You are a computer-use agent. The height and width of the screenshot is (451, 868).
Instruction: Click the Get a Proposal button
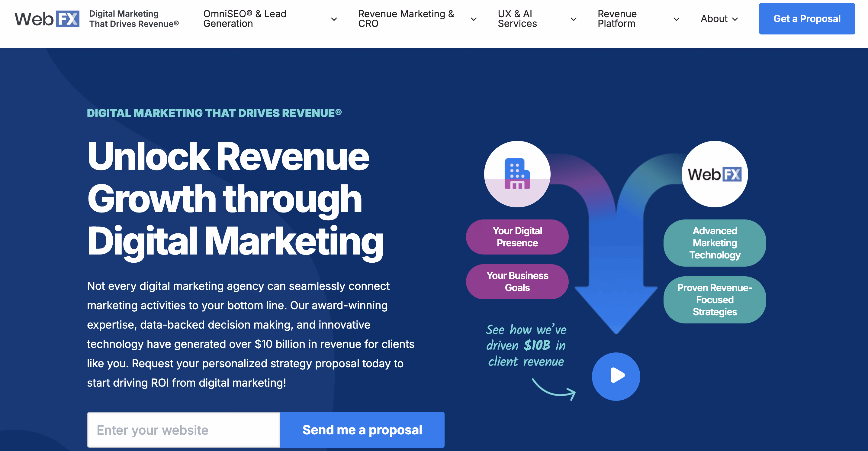click(x=807, y=18)
